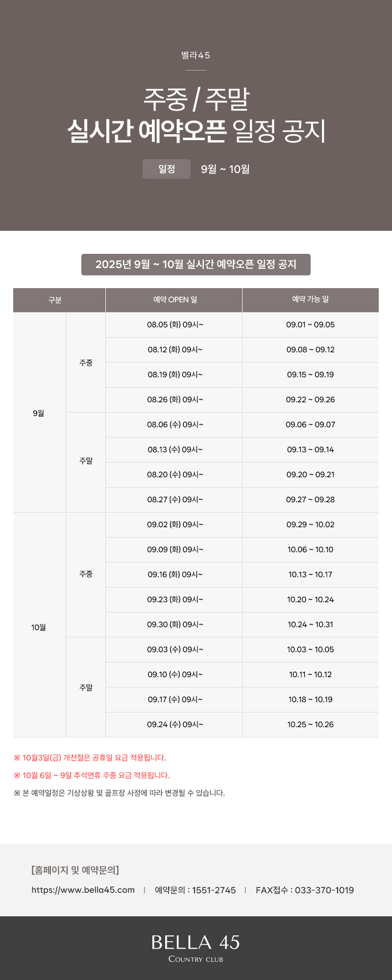Select the 예약 OPEN 일 column header
This screenshot has height=980, width=392.
coord(174,300)
